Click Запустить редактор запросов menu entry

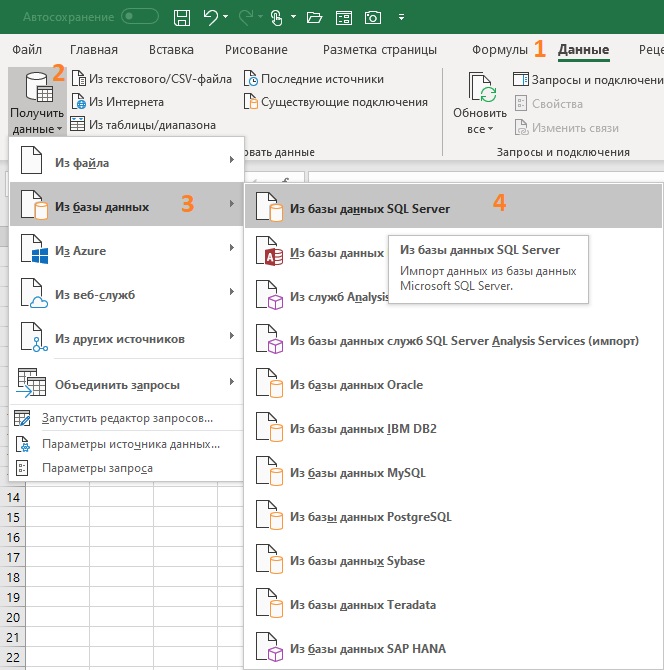pyautogui.click(x=126, y=418)
